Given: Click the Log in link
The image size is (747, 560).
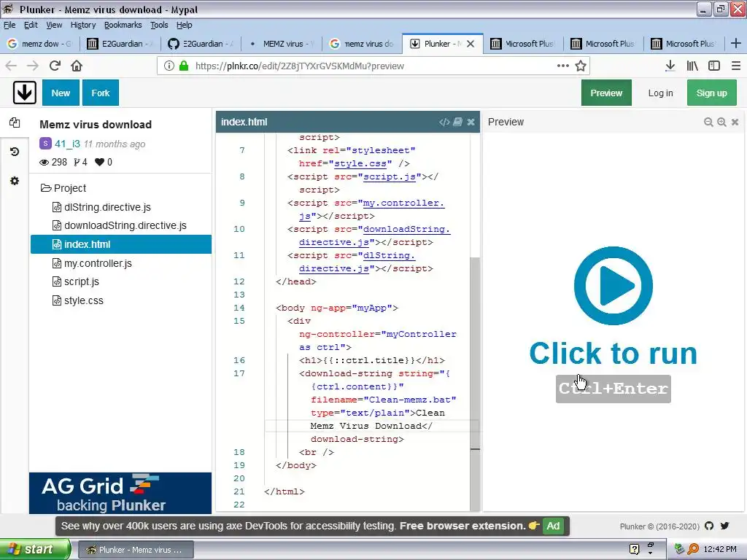Looking at the screenshot, I should point(660,93).
